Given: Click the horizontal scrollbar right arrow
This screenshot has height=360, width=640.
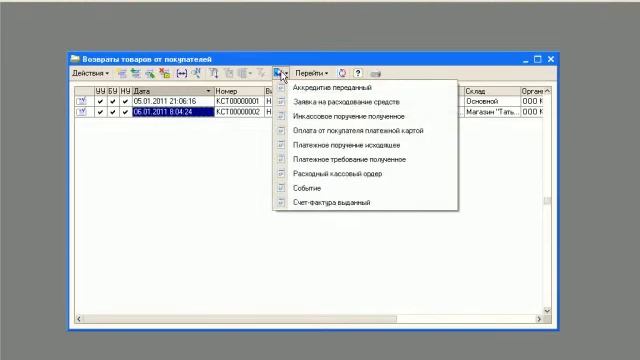Looking at the screenshot, I should (539, 319).
